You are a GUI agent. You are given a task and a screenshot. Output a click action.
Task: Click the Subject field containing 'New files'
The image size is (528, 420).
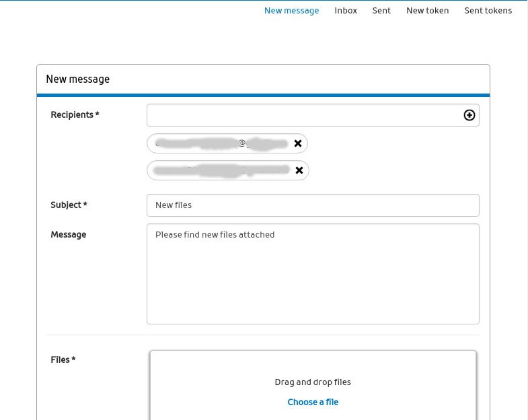[x=313, y=205]
